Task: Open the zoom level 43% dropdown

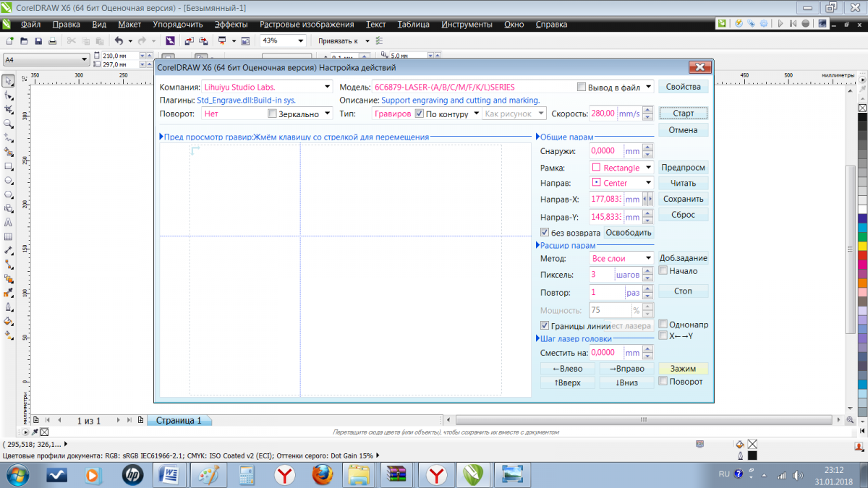Action: tap(301, 40)
